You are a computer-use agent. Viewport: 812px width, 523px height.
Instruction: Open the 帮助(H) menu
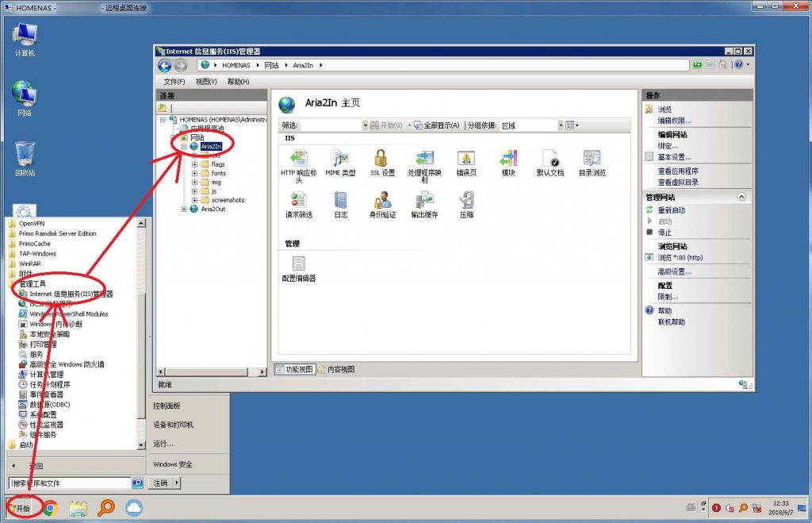[238, 82]
